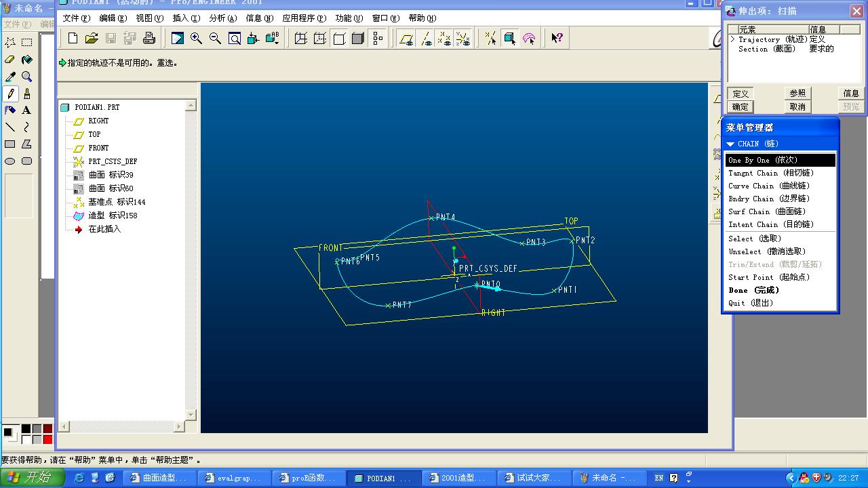Screen dimensions: 868x488
Task: Collapse the CHAIN (链) menu arrow
Action: tap(730, 144)
